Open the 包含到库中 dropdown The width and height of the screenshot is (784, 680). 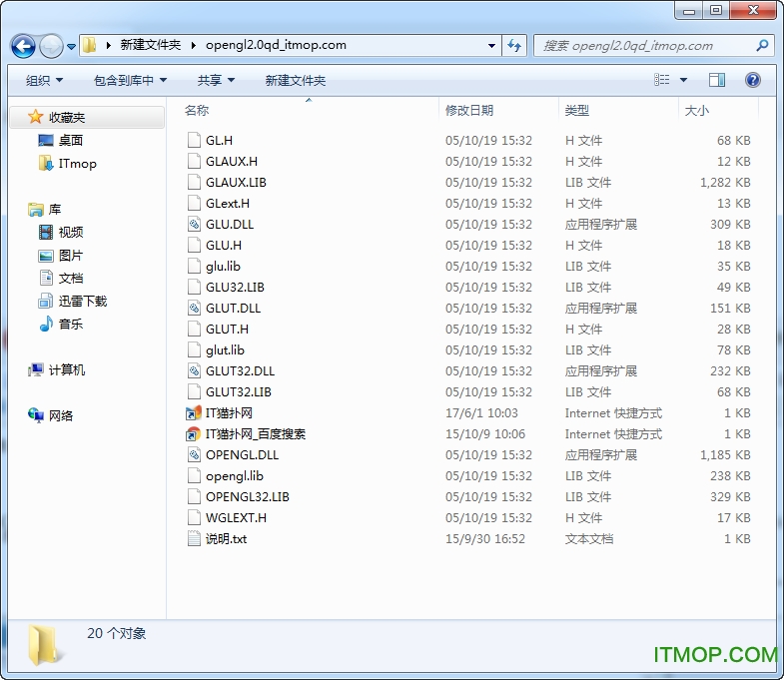pos(130,80)
